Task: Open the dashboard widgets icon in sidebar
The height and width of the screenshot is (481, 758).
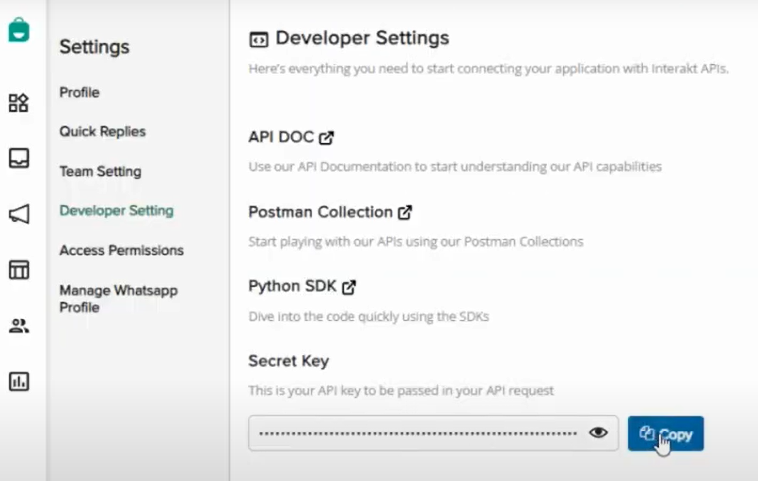Action: (x=19, y=102)
